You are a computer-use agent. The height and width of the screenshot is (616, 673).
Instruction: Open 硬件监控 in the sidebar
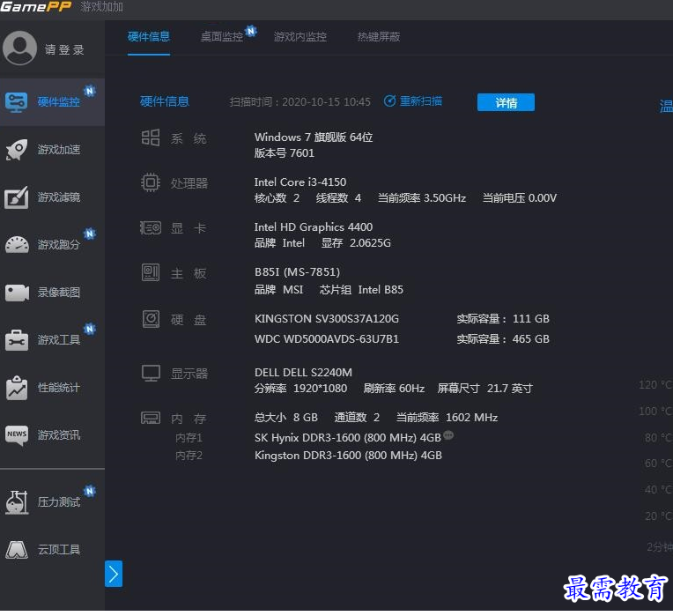52,101
